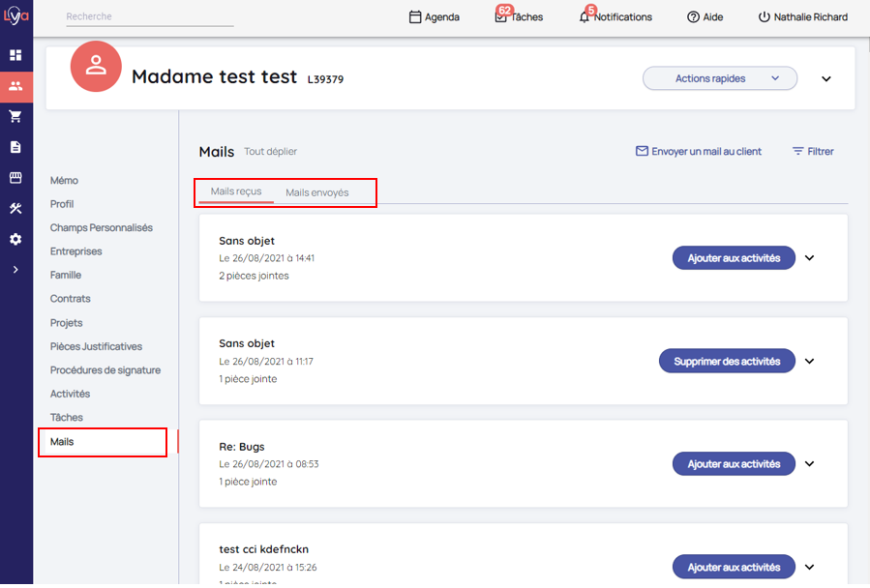Open the dashboard grid icon in sidebar
This screenshot has width=870, height=588.
tap(15, 55)
